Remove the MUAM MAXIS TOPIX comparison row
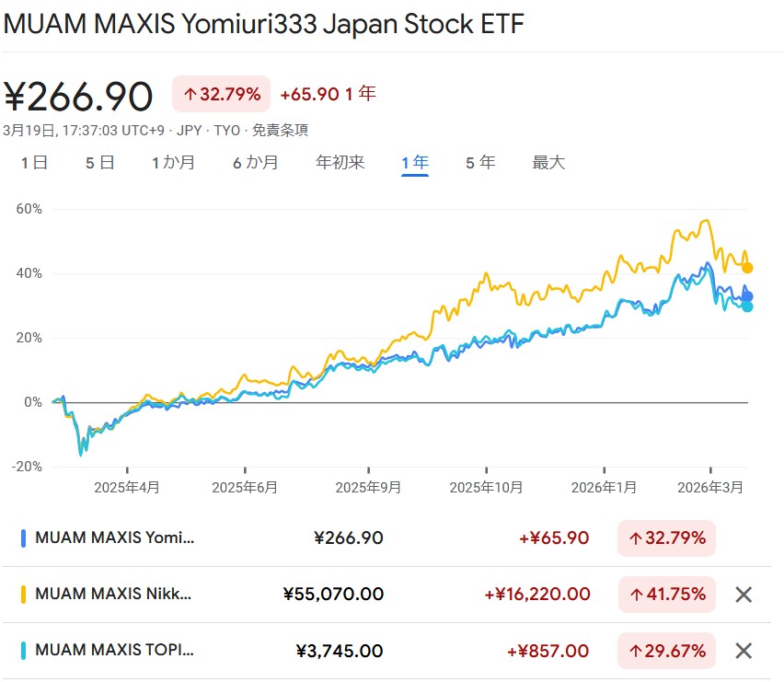The height and width of the screenshot is (682, 784). point(744,651)
